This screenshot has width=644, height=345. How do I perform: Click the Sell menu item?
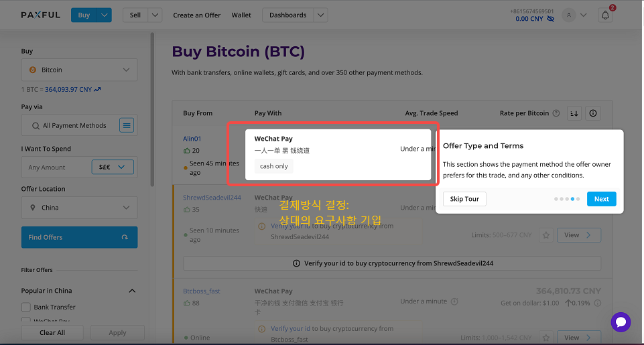click(135, 15)
